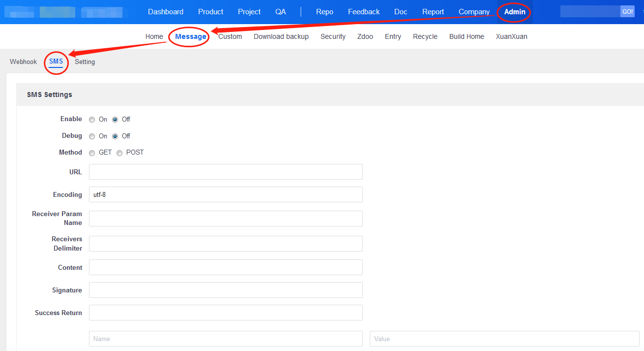644x351 pixels.
Task: Click the Encoding field containing utf-8
Action: tap(226, 194)
